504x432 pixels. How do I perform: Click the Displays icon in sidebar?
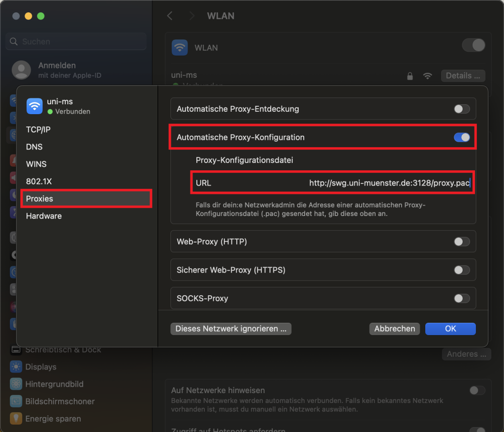click(16, 367)
